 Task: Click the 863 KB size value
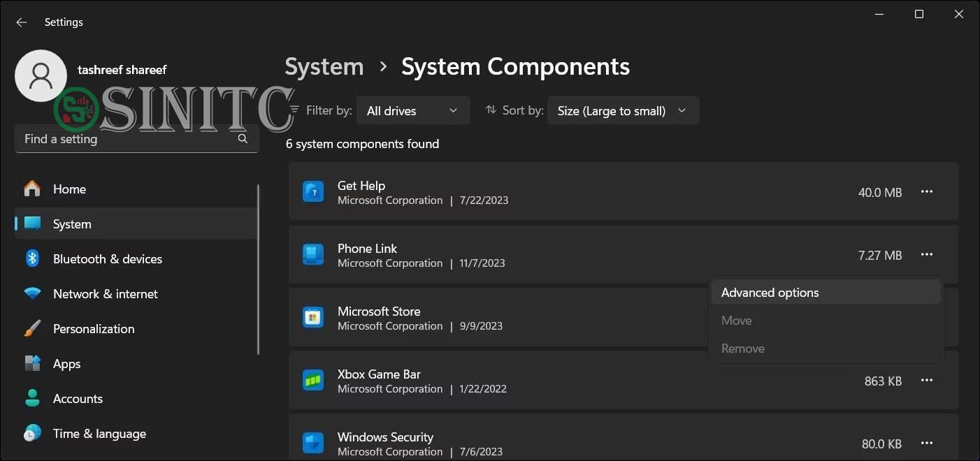pyautogui.click(x=884, y=381)
